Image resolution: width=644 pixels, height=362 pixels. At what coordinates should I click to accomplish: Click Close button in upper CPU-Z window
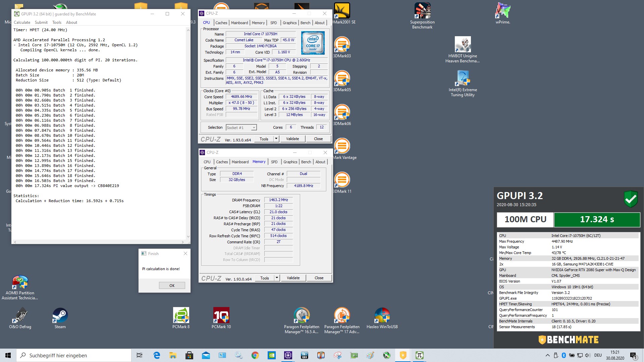(318, 139)
